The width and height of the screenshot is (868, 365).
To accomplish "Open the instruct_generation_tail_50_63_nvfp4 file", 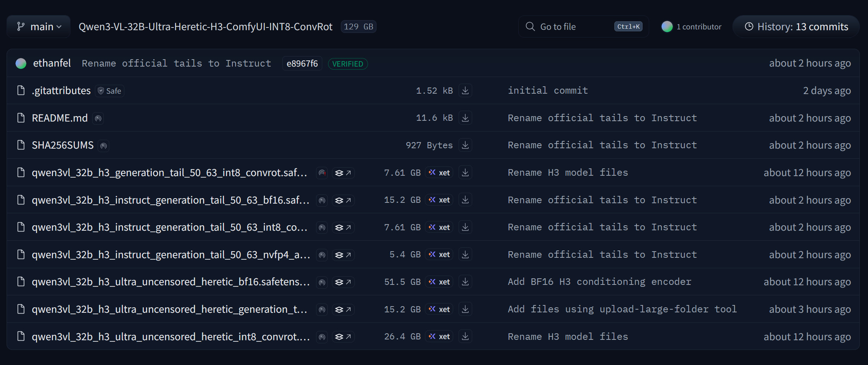I will coord(171,255).
